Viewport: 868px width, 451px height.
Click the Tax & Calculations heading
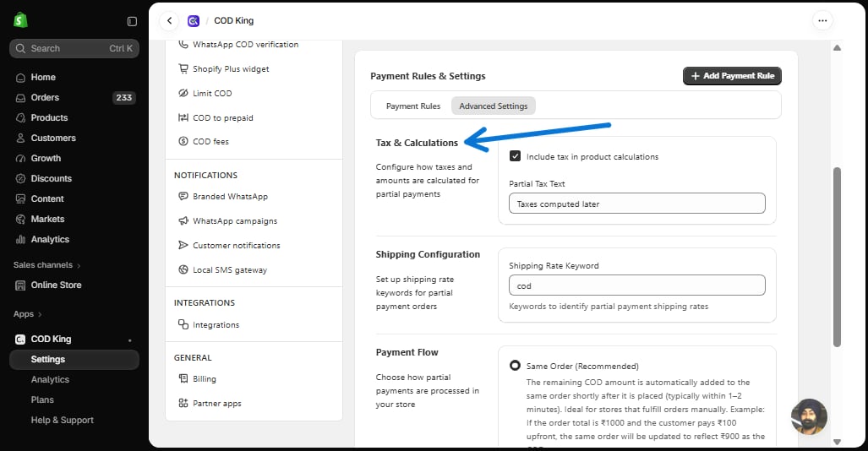(417, 143)
